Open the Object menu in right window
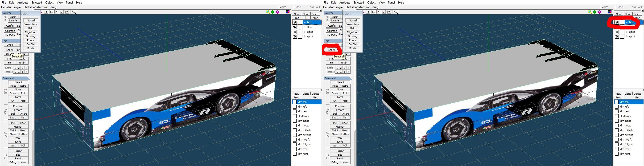Viewport: 644px width, 166px height. pos(372,3)
